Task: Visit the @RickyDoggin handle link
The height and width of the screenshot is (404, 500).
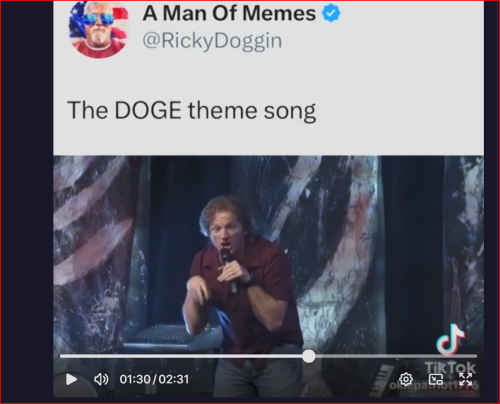Action: 212,41
